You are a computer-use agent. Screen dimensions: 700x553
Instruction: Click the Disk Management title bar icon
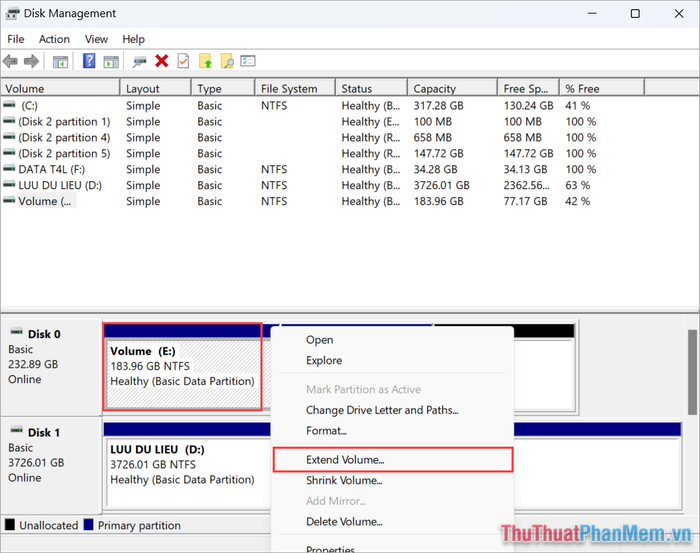tap(12, 14)
